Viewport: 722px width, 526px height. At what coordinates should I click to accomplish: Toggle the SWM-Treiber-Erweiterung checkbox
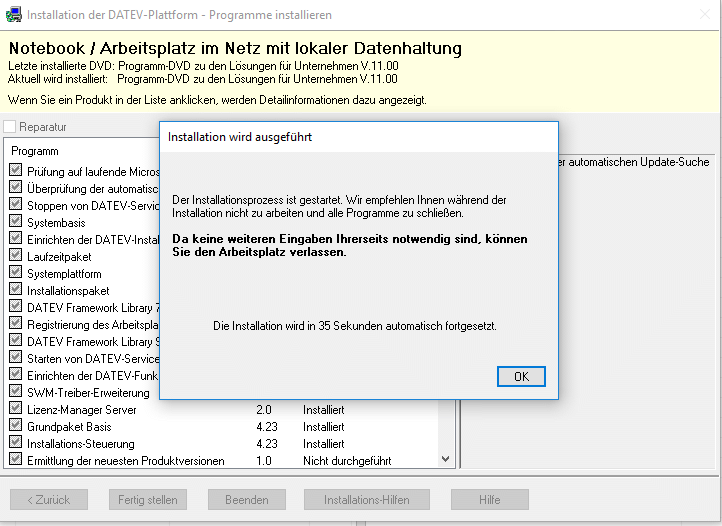[x=15, y=391]
